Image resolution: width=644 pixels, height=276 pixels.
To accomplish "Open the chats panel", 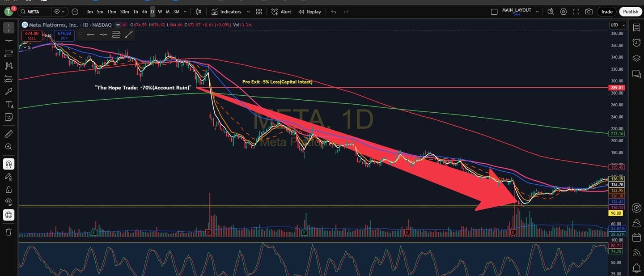I will pos(636,73).
